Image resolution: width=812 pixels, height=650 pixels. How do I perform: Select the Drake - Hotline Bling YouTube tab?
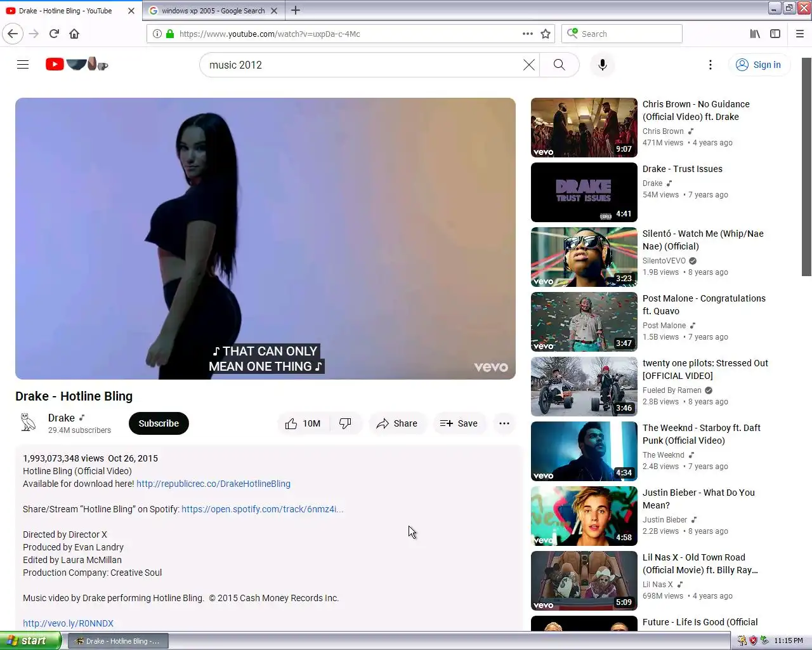click(65, 11)
